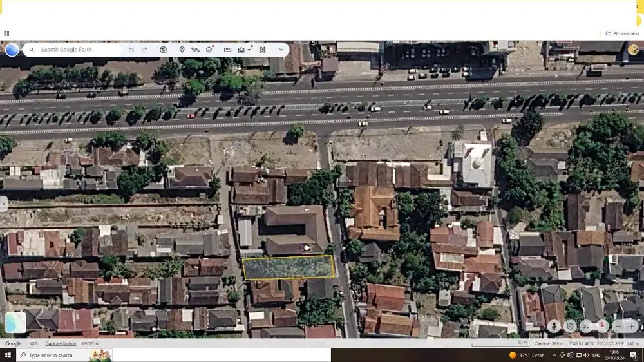Toggle 3D view mode
Image resolution: width=644 pixels, height=362 pixels.
(x=587, y=327)
